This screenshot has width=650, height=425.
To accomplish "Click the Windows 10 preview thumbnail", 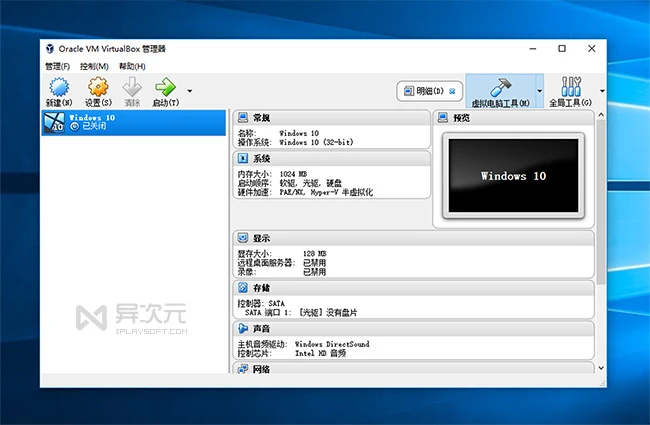I will click(513, 175).
